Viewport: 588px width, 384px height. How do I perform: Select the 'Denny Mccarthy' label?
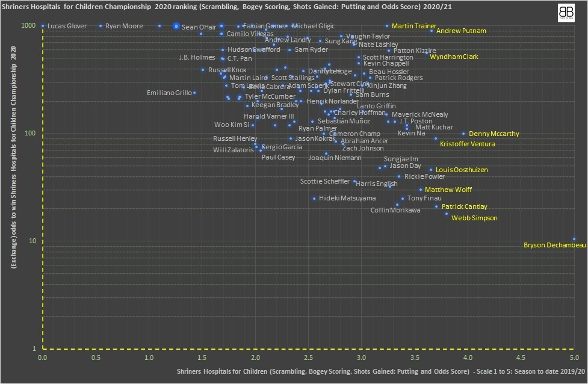click(x=494, y=134)
